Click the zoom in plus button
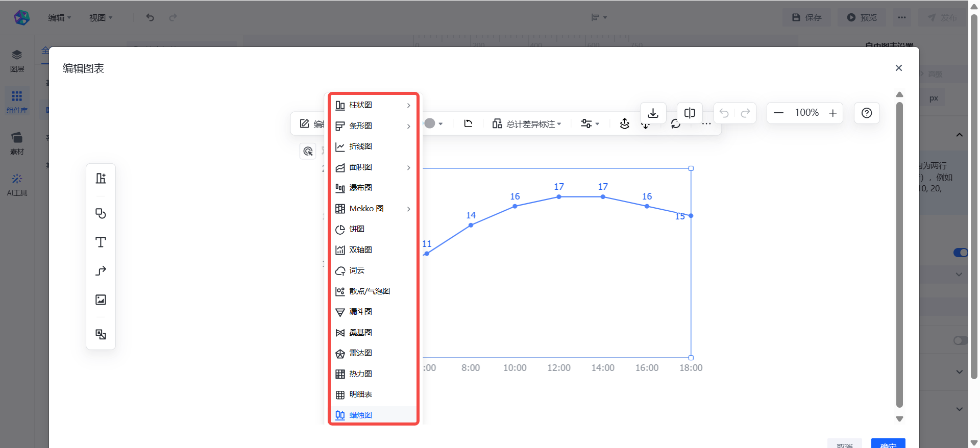The height and width of the screenshot is (448, 980). pyautogui.click(x=832, y=113)
